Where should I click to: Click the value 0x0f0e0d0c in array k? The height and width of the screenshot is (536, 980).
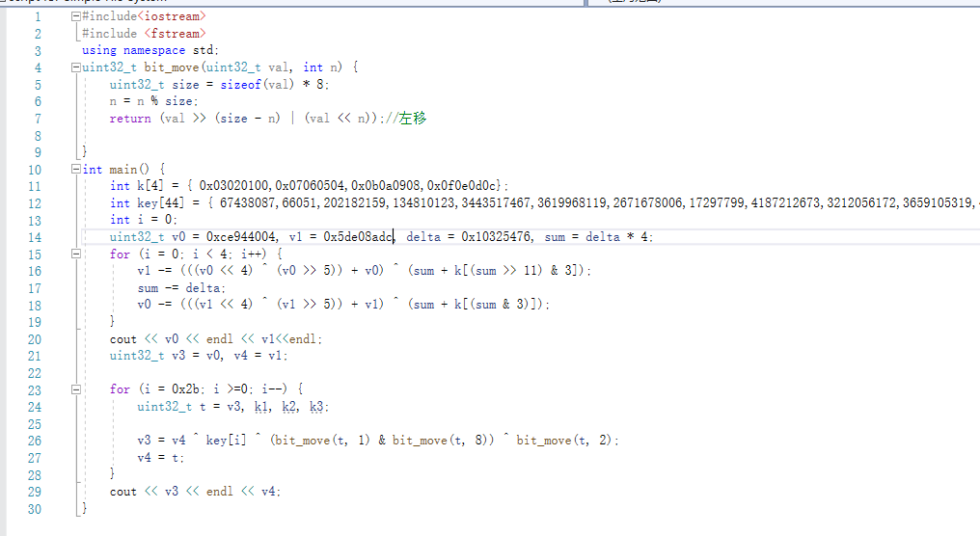pos(462,185)
